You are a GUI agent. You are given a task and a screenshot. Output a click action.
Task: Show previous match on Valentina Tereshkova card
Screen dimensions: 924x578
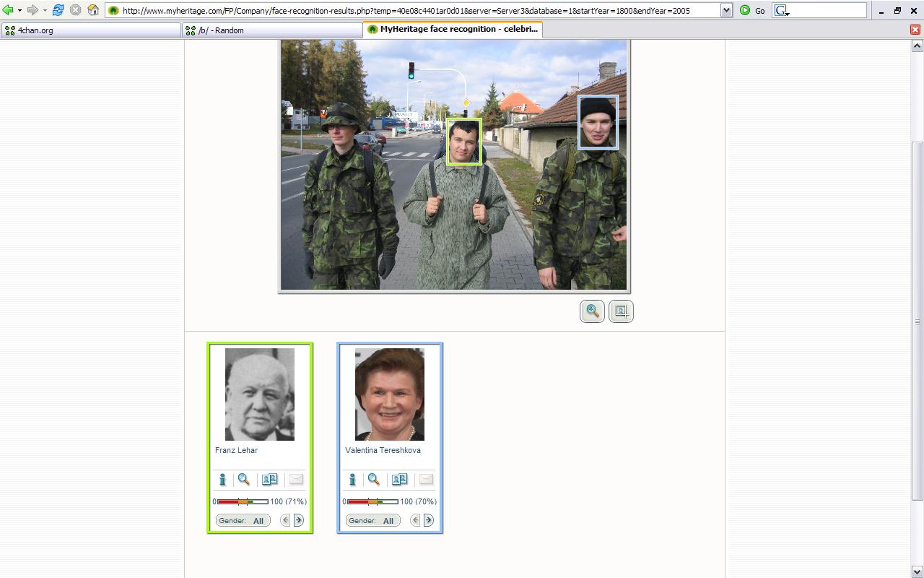415,520
